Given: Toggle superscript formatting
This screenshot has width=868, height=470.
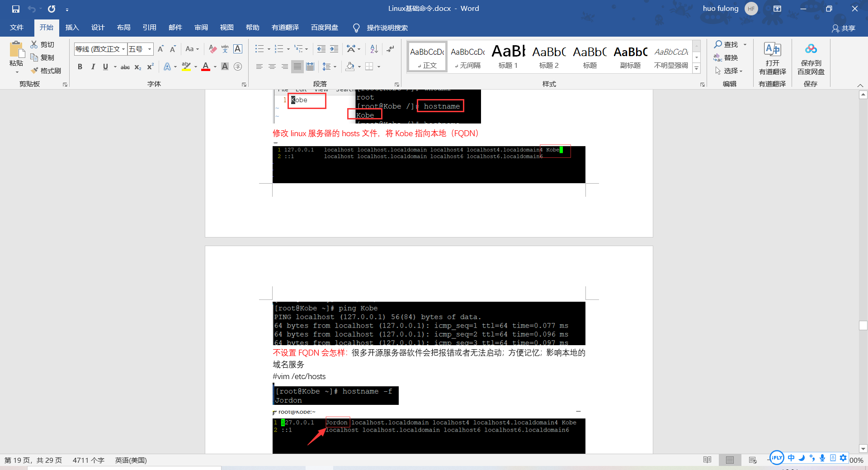Looking at the screenshot, I should 151,67.
